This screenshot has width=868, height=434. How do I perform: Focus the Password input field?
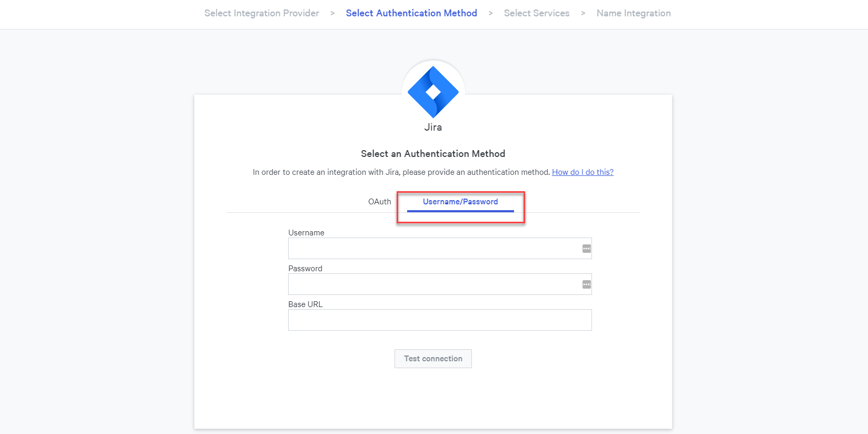[x=440, y=284]
